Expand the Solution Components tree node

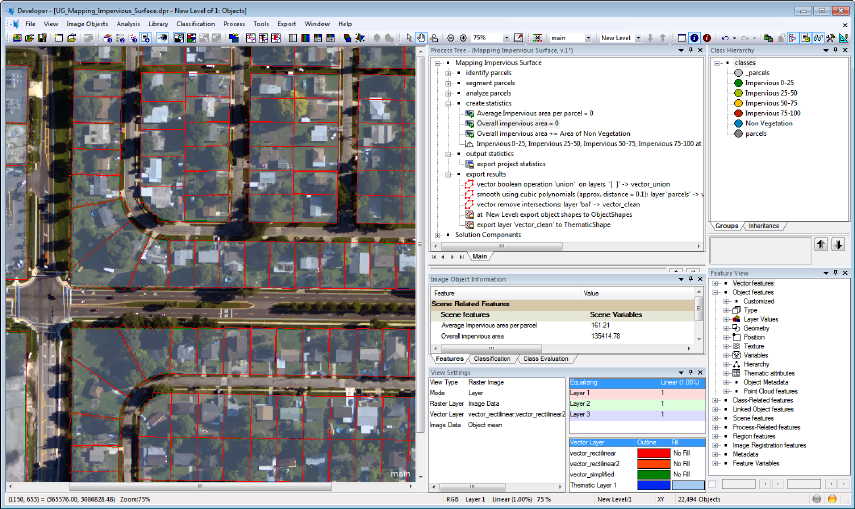click(437, 235)
